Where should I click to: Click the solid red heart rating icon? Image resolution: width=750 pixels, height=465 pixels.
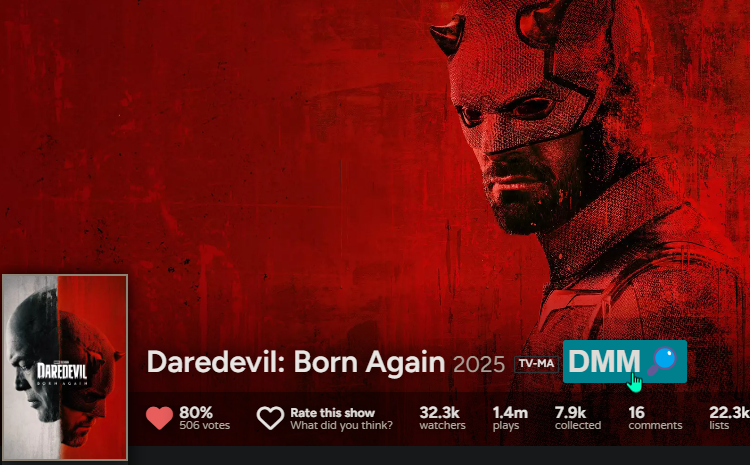point(159,418)
